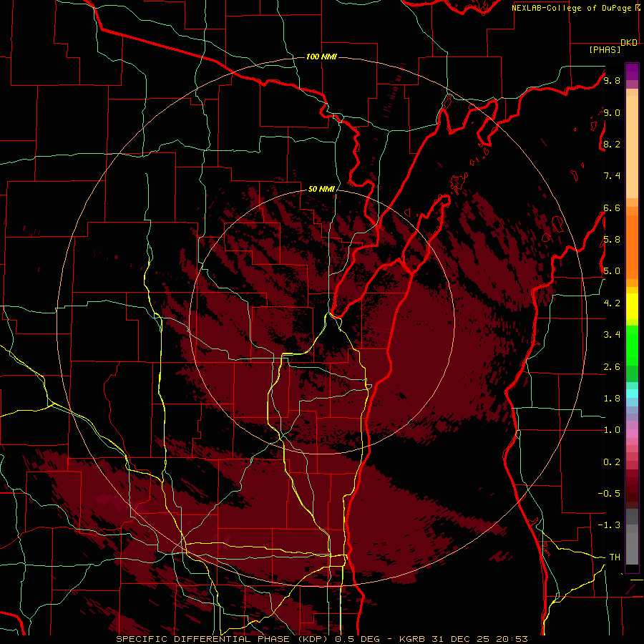Click the 50 NMI range ring label
This screenshot has height=644, width=644.
[x=321, y=189]
